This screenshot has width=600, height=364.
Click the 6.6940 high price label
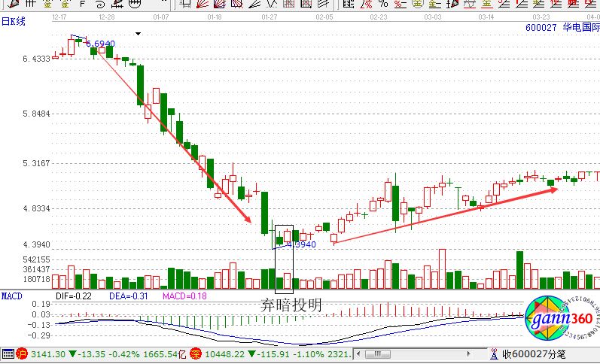(99, 44)
